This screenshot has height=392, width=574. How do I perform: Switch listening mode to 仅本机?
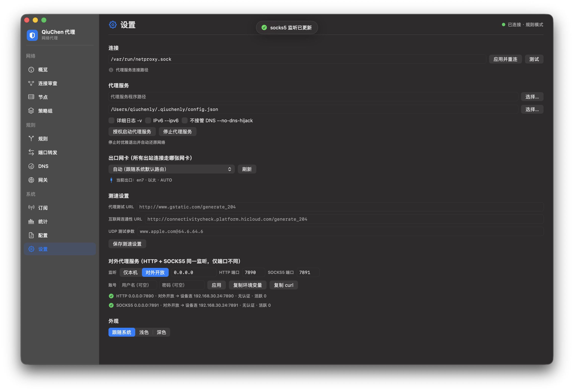pos(130,272)
